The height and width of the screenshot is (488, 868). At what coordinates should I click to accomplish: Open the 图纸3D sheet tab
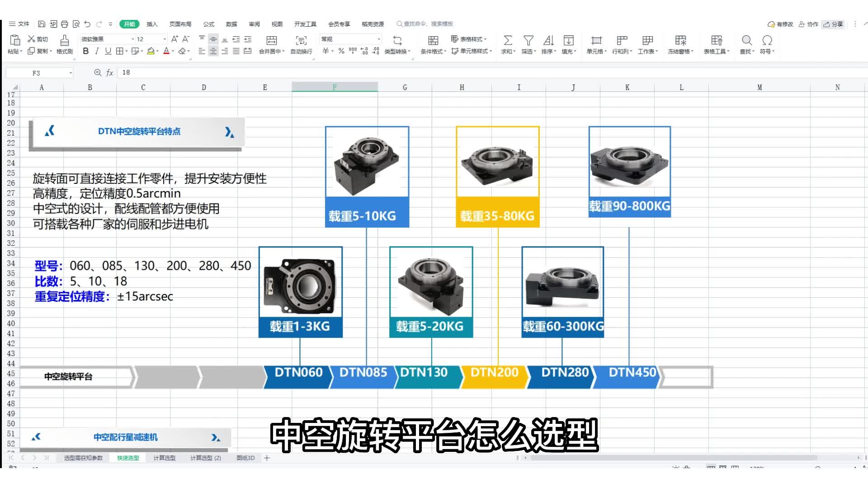[x=245, y=458]
